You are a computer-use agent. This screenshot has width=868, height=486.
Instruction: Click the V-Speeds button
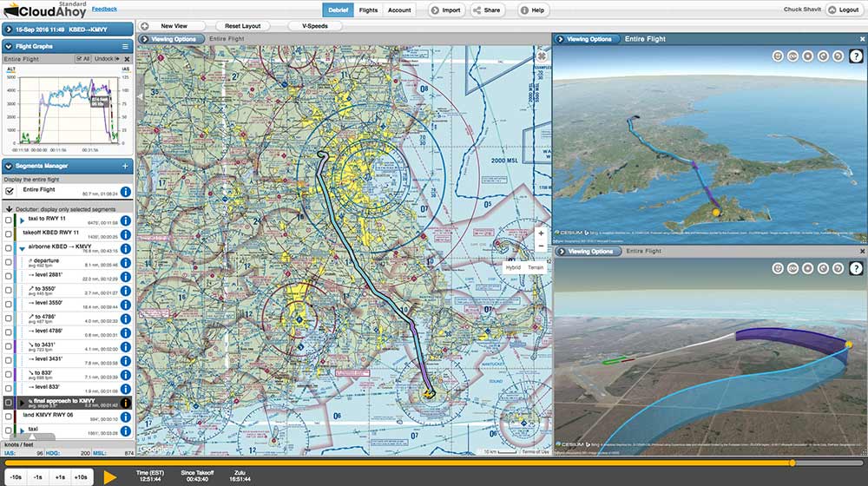click(x=315, y=26)
